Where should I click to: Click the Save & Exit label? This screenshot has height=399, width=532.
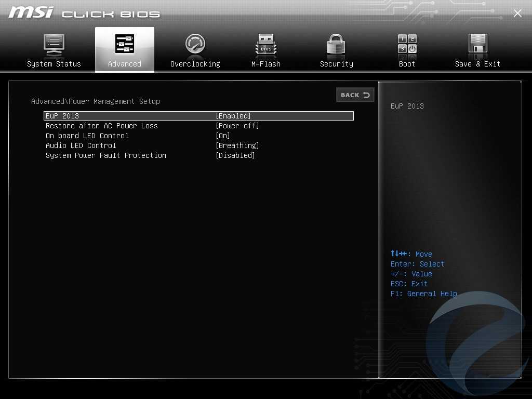point(477,64)
